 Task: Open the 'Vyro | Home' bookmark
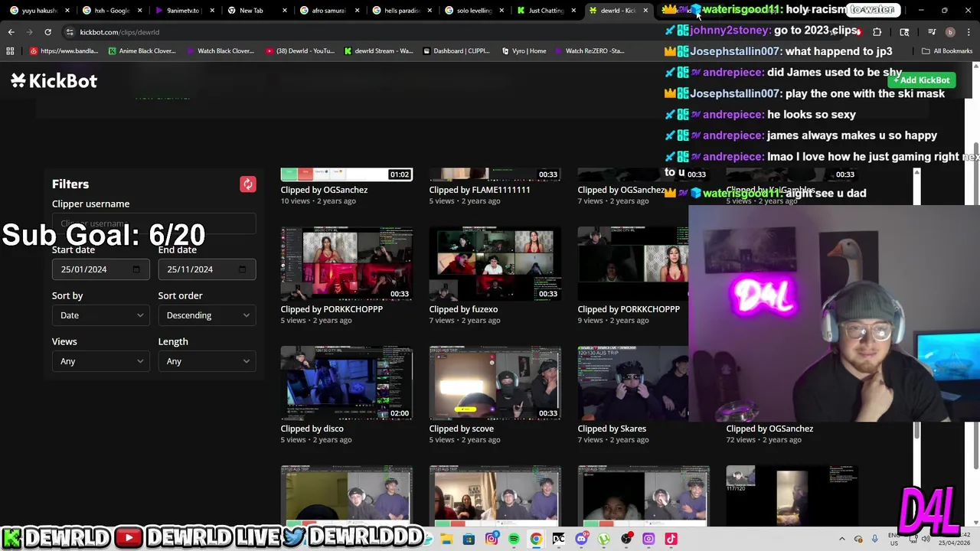click(524, 51)
